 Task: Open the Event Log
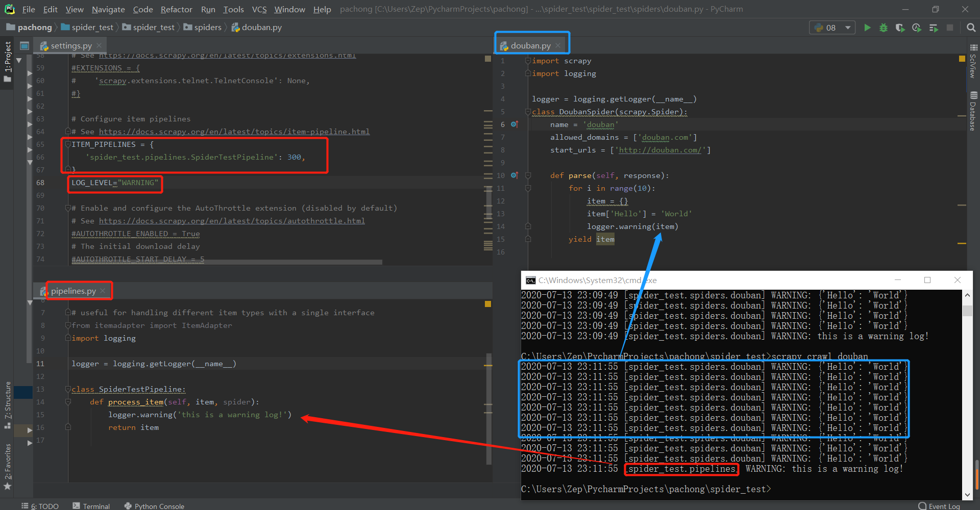(x=940, y=506)
